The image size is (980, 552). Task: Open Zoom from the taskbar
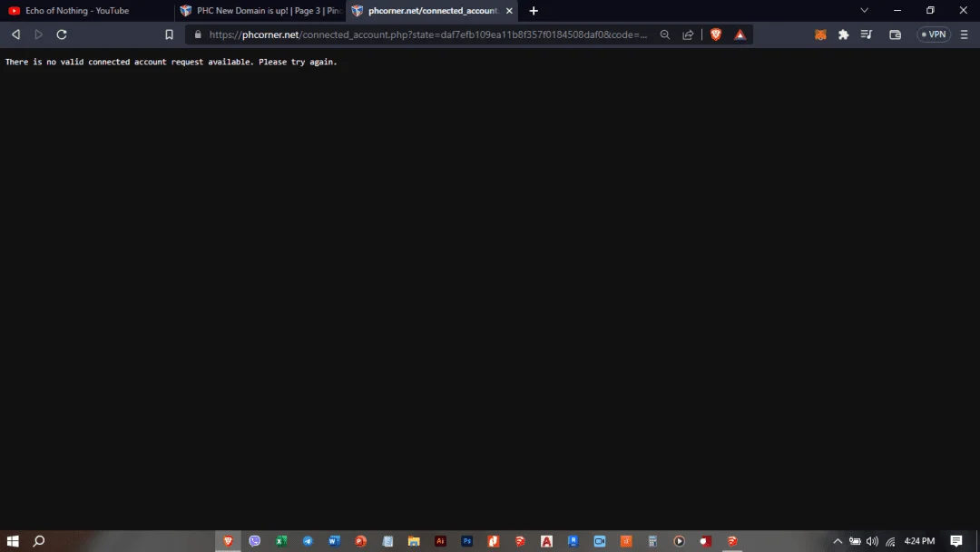tap(600, 541)
